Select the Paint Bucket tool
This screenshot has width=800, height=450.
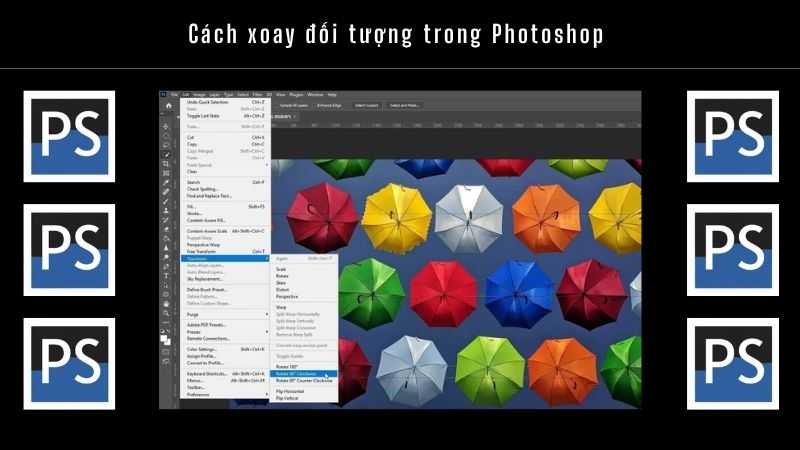[x=166, y=238]
